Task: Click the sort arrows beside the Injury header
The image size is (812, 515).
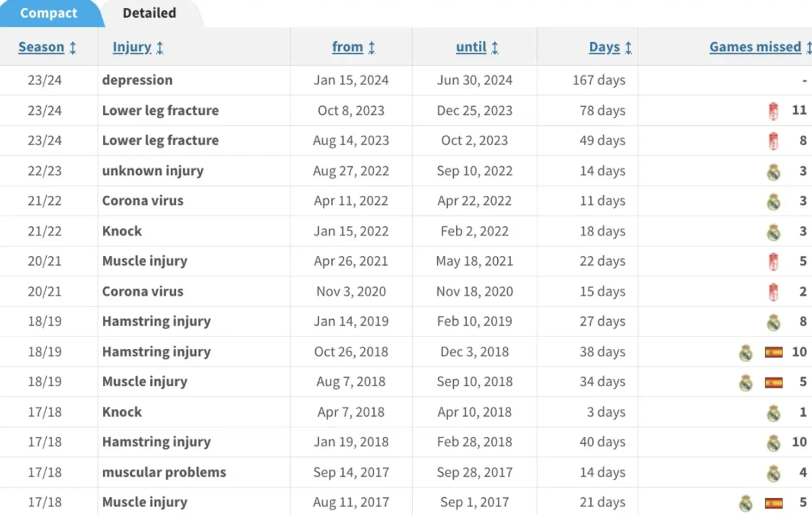Action: (160, 48)
